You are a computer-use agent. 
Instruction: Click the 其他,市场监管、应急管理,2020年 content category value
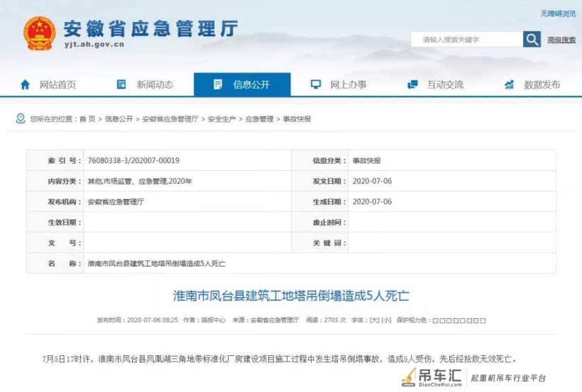click(140, 181)
